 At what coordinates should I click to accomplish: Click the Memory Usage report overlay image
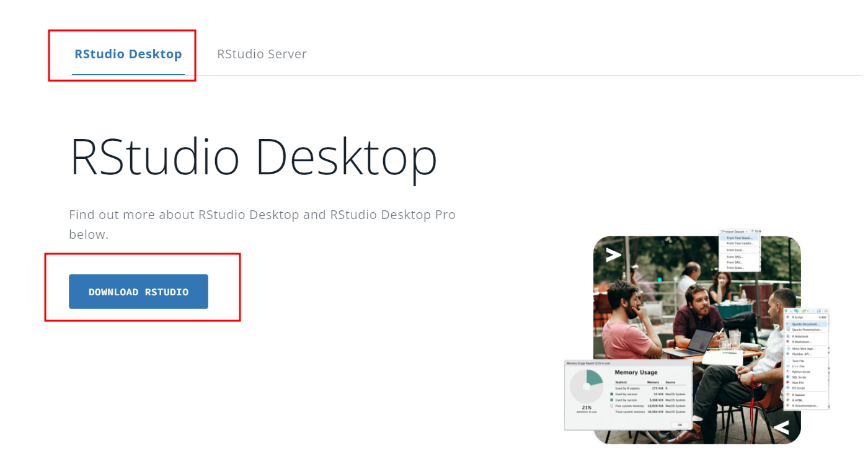(x=628, y=395)
